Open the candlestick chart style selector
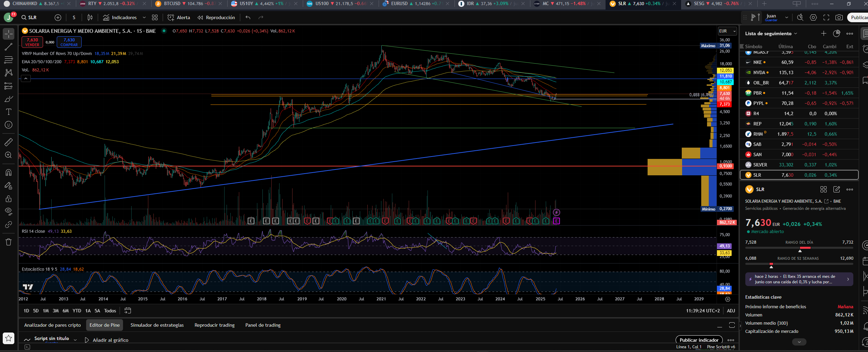This screenshot has width=868, height=352. tap(90, 17)
